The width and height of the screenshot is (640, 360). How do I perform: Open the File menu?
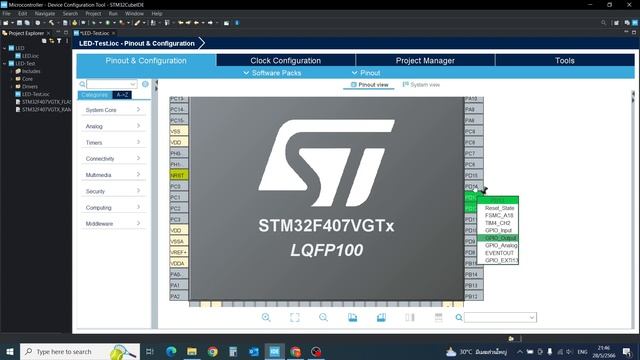coord(7,13)
